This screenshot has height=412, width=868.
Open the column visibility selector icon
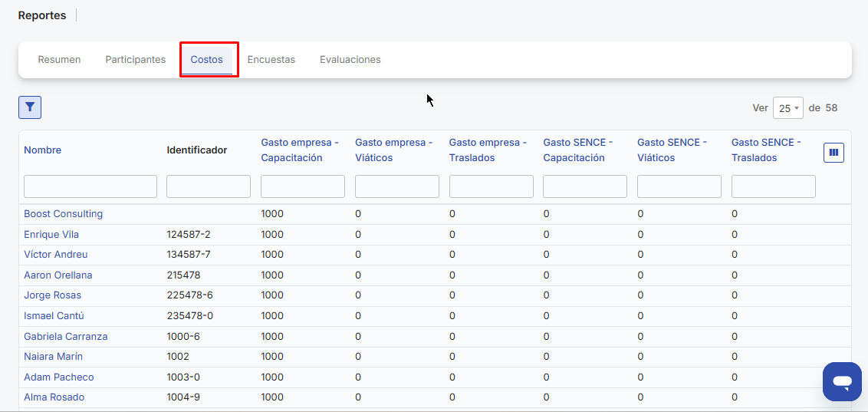coord(833,153)
